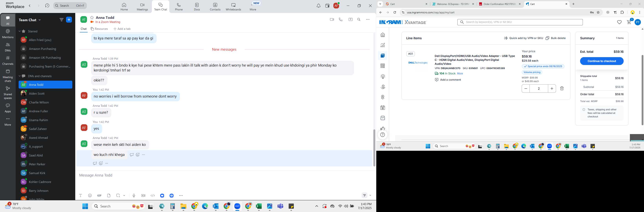This screenshot has width=644, height=212.
Task: Open the emoji picker in message toolbar
Action: 90,196
